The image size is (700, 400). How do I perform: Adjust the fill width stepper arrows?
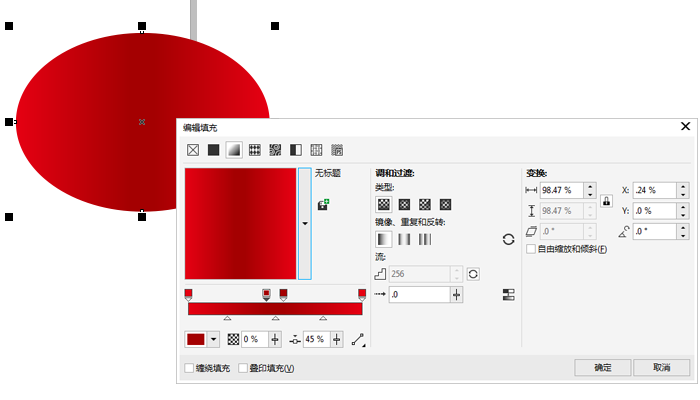click(x=590, y=191)
